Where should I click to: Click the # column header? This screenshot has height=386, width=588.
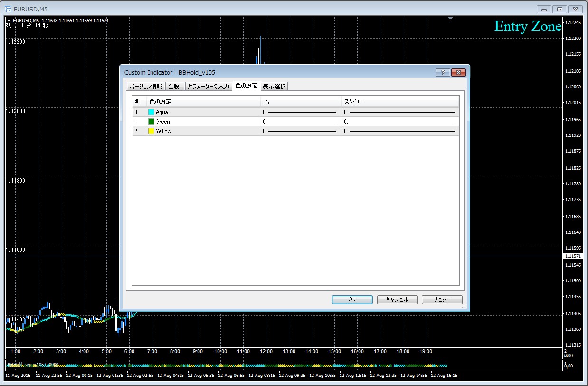(x=139, y=102)
